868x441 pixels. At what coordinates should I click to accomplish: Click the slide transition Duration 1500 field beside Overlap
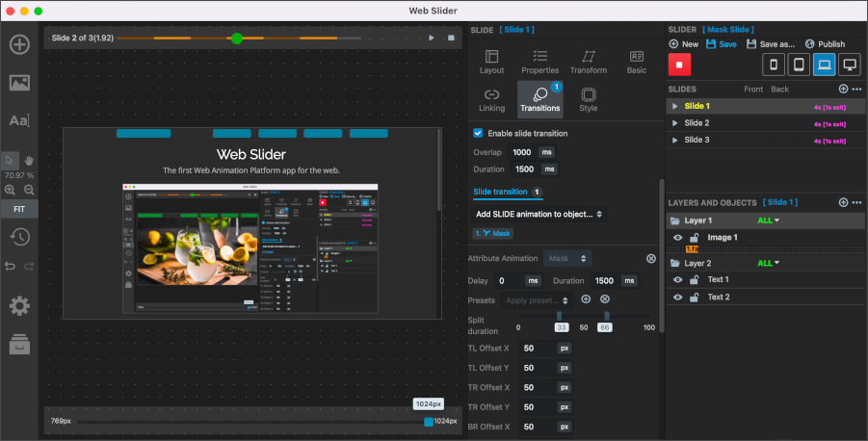pos(525,169)
